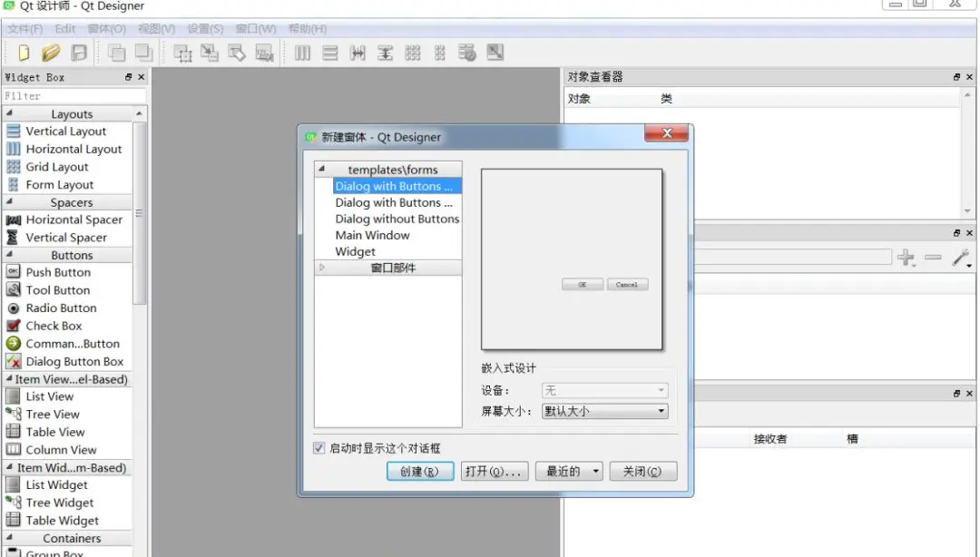The image size is (980, 557).
Task: Click the Widget Box vertical scrollbar
Action: pyautogui.click(x=140, y=212)
